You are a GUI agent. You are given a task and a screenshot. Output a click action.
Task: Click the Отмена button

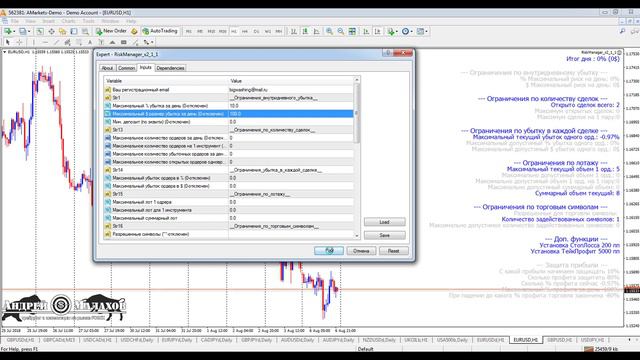[x=361, y=251]
